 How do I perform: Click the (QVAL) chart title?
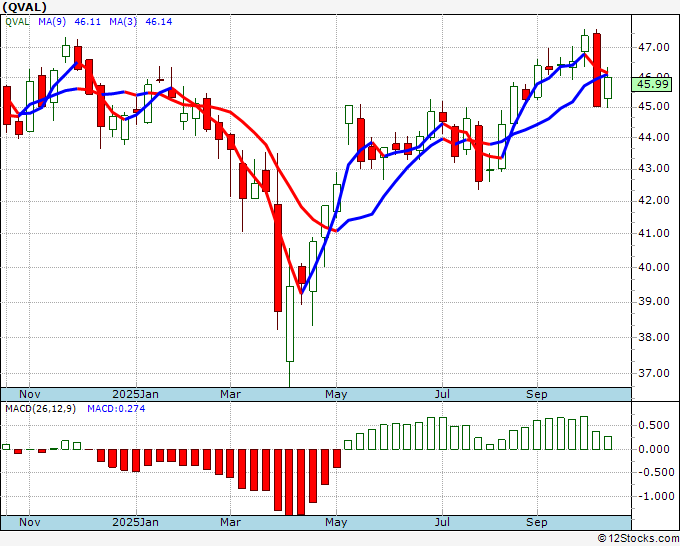(24, 7)
